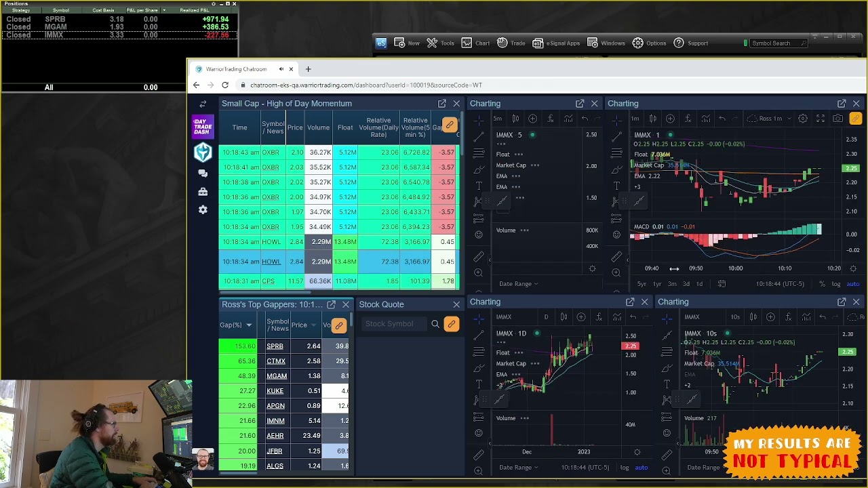This screenshot has width=868, height=488.
Task: Open eSignal Apps menu
Action: tap(556, 43)
